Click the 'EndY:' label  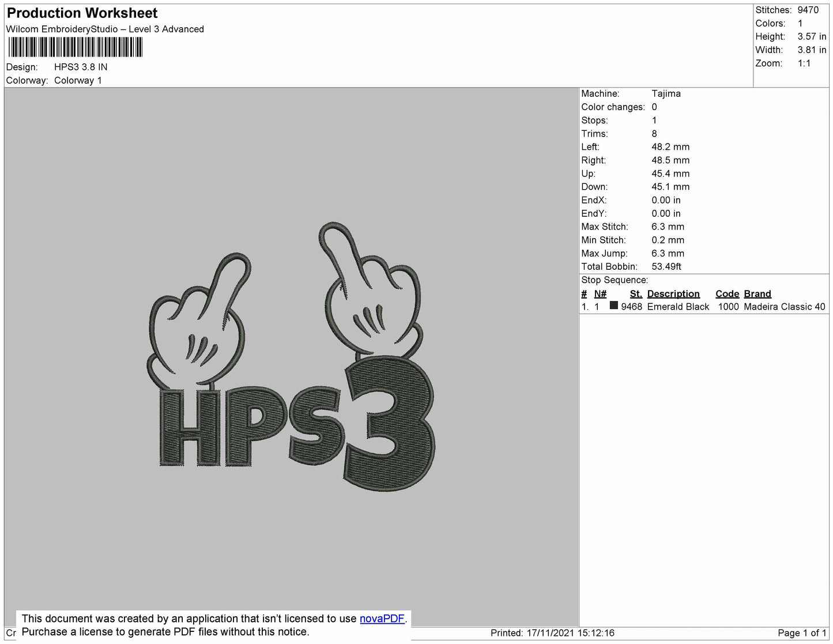593,213
